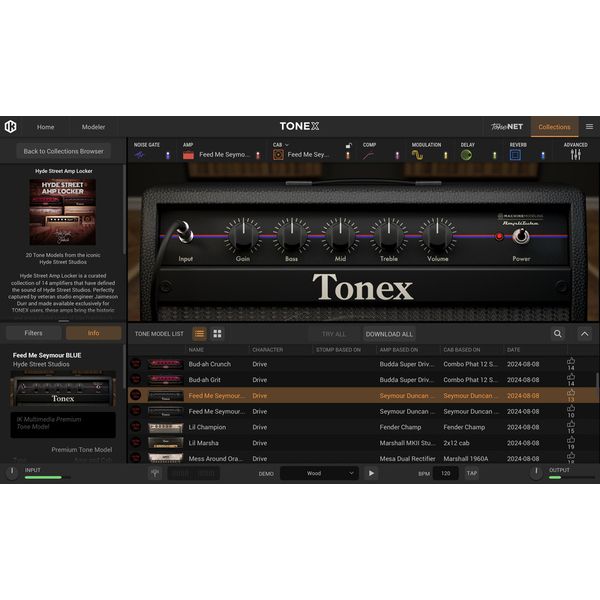The height and width of the screenshot is (600, 600).
Task: Select the Cab speaker module icon
Action: (278, 155)
